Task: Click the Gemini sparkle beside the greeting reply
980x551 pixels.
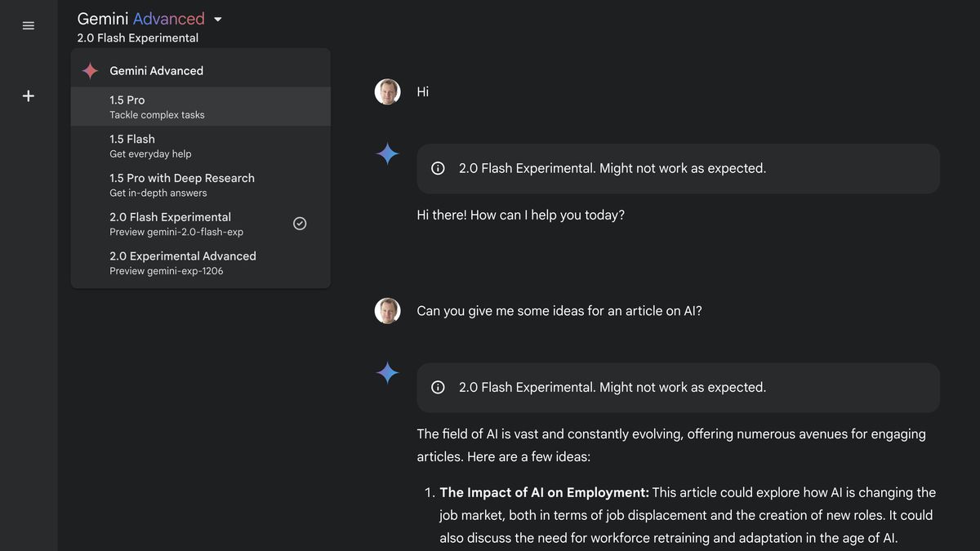Action: [x=387, y=153]
